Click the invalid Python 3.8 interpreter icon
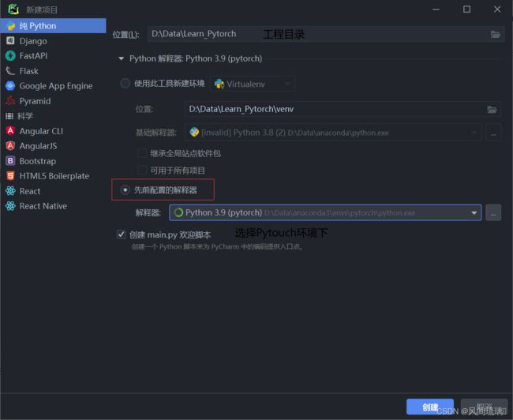 click(x=194, y=133)
